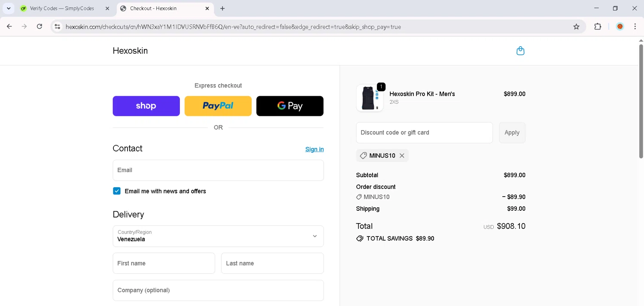Reload the checkout page
Image resolution: width=644 pixels, height=306 pixels.
pyautogui.click(x=39, y=27)
